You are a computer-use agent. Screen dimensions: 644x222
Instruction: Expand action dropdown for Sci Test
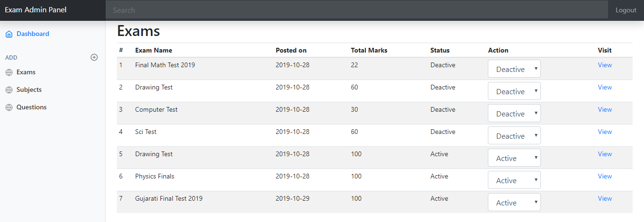[x=514, y=135]
